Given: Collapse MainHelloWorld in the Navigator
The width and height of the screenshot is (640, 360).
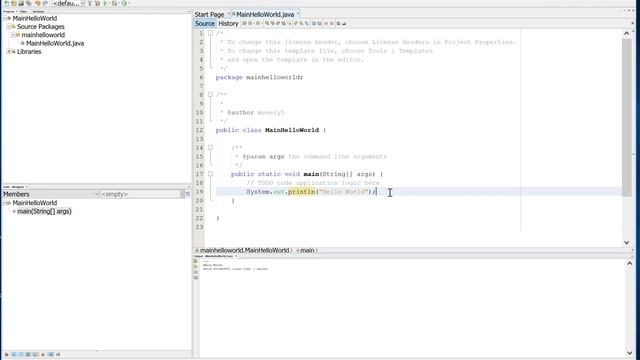Looking at the screenshot, I should (4, 203).
